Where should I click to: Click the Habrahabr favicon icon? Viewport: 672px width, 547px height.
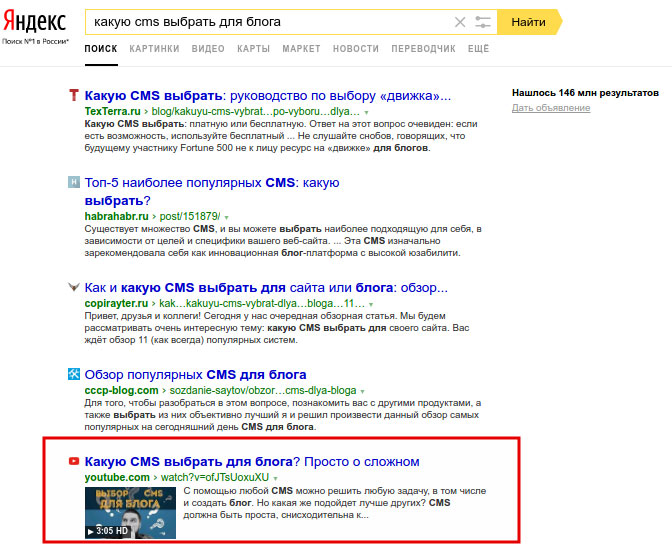[73, 182]
